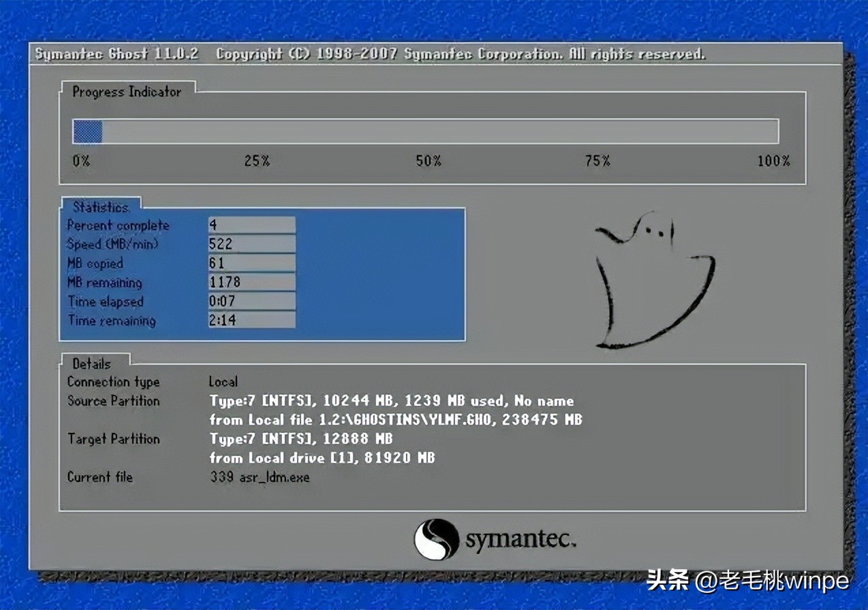Click the 'Source Partition' label
The height and width of the screenshot is (610, 868).
(113, 401)
